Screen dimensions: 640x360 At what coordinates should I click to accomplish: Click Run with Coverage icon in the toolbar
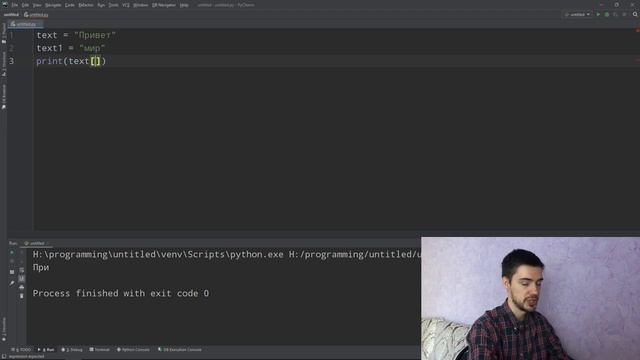(x=615, y=14)
